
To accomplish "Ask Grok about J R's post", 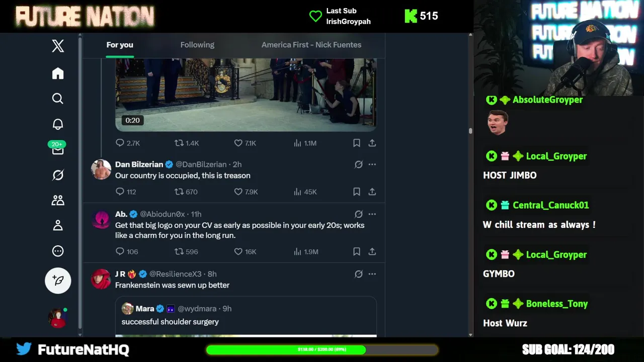I will [x=359, y=274].
